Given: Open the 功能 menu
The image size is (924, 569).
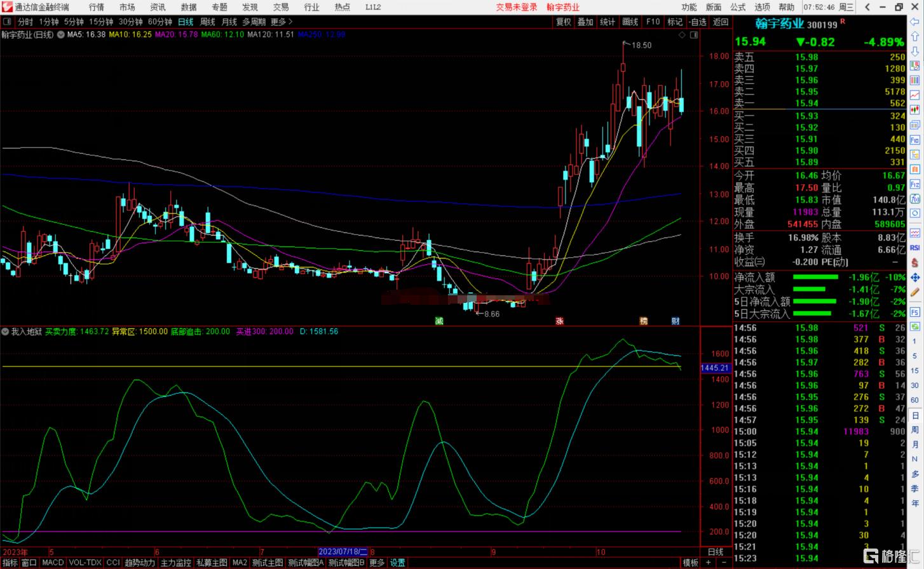Looking at the screenshot, I should tap(689, 7).
